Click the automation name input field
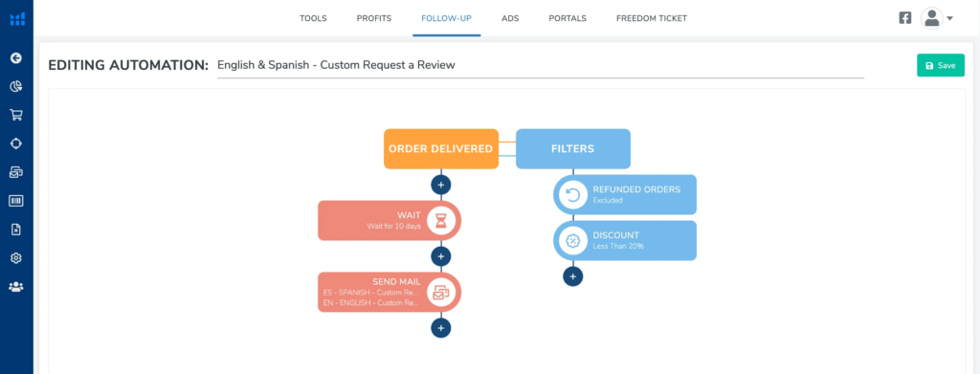This screenshot has width=980, height=374. coord(540,65)
